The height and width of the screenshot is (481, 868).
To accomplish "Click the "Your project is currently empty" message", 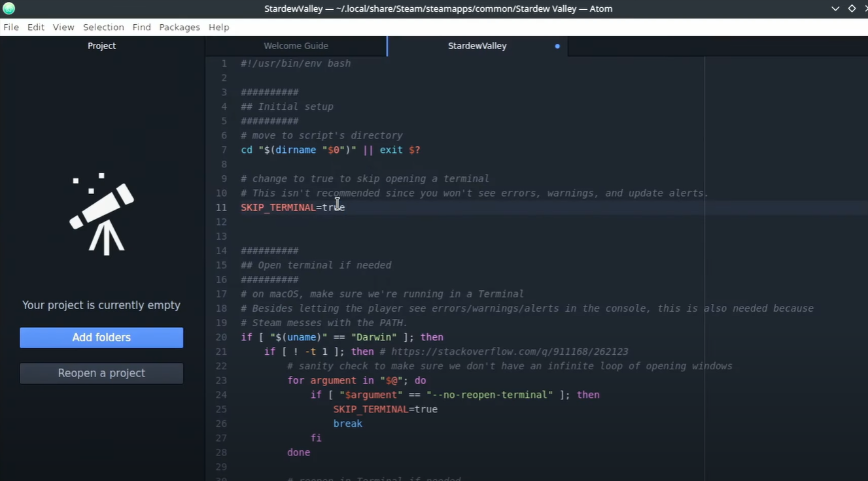I will point(101,305).
